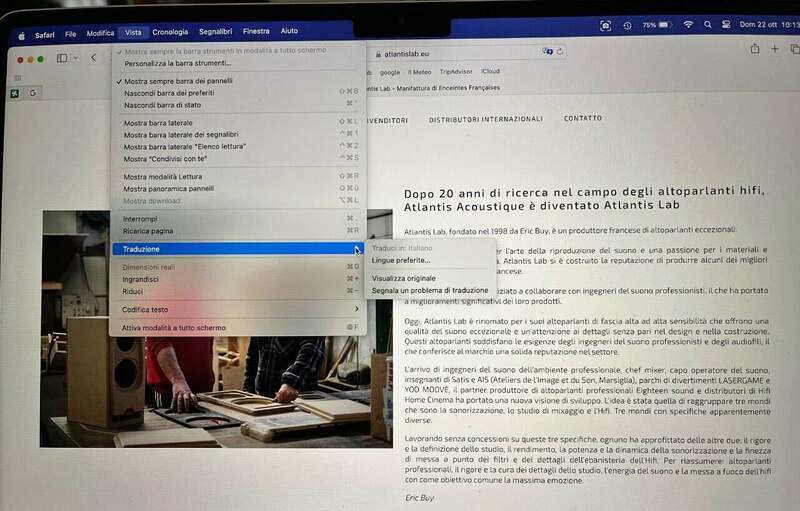Click the Share icon in toolbar
Viewport: 800px width, 511px height.
point(754,50)
